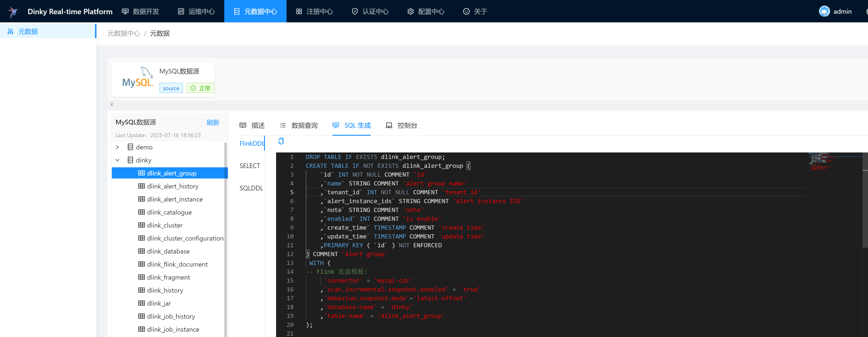Collapse the data source card panel arrow
The image size is (868, 337).
point(112,104)
